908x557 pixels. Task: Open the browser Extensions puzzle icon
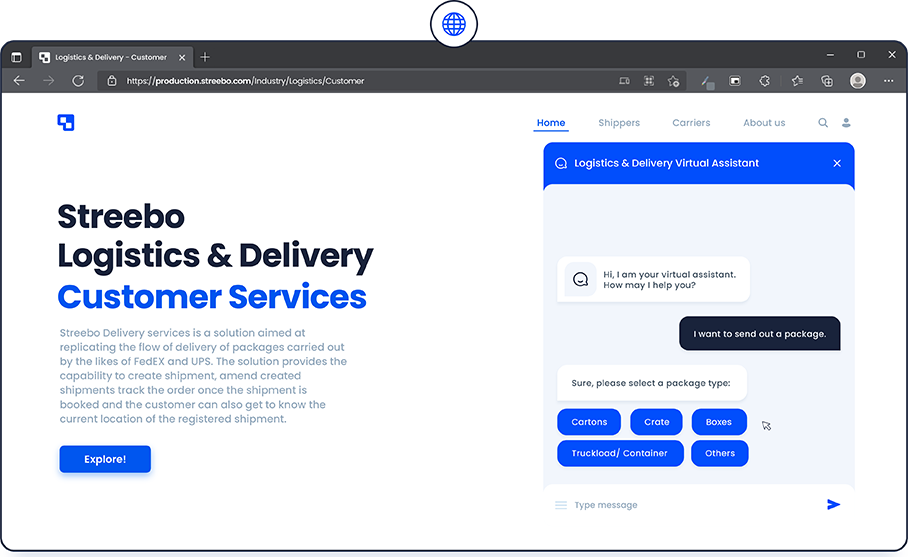click(764, 81)
